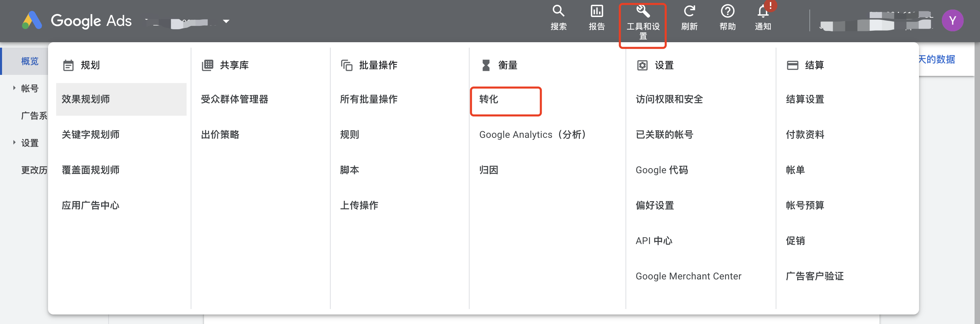Click the 批量操作 column heading
The height and width of the screenshot is (324, 980).
pos(378,65)
